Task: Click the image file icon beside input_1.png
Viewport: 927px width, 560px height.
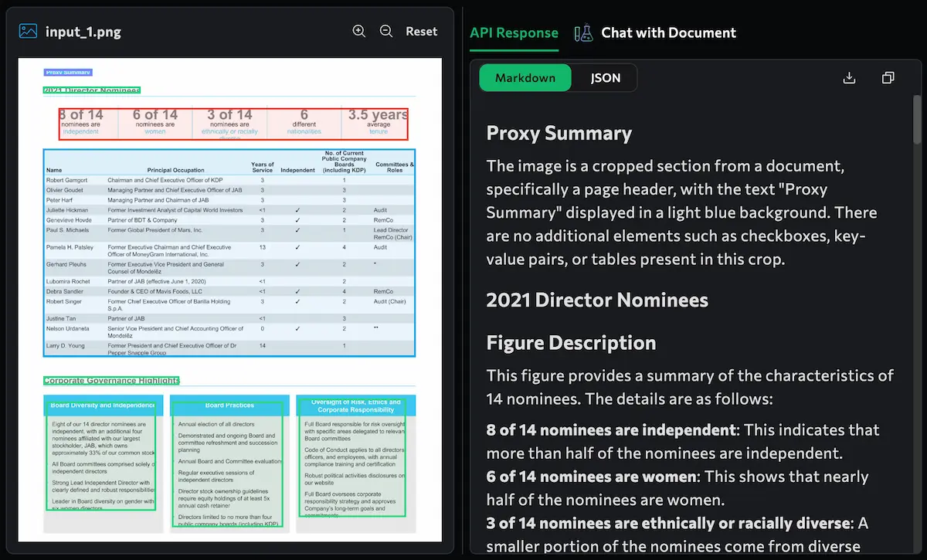Action: [x=29, y=32]
